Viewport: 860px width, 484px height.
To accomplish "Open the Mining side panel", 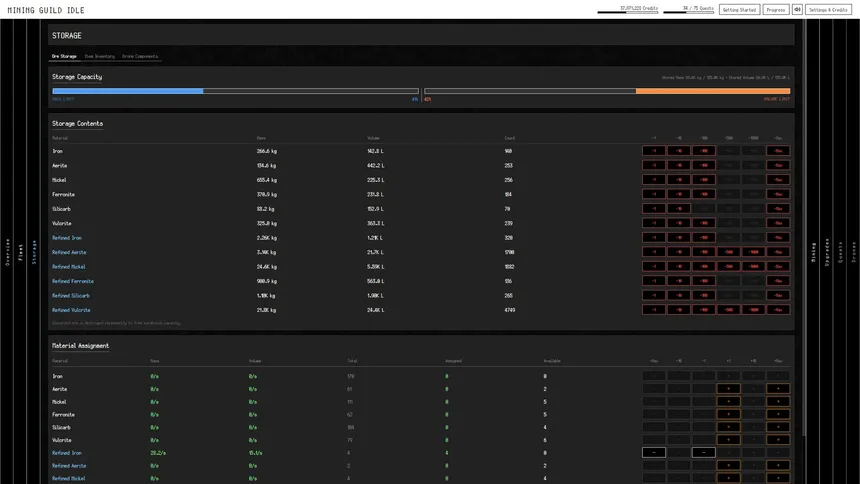I will 813,252.
